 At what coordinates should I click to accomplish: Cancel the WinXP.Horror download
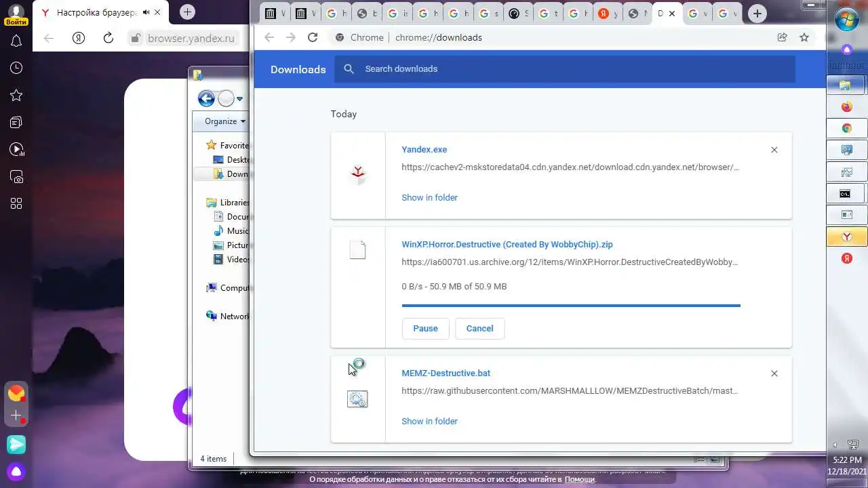pos(479,329)
